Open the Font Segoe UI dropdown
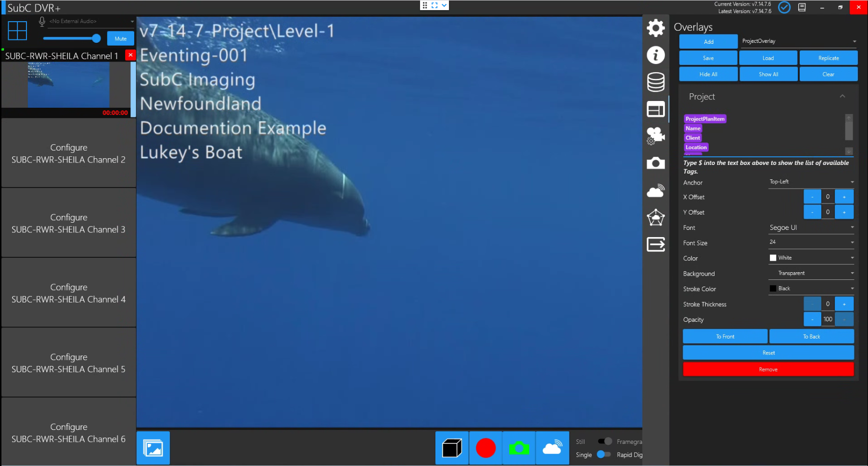Image resolution: width=868 pixels, height=466 pixels. point(811,227)
